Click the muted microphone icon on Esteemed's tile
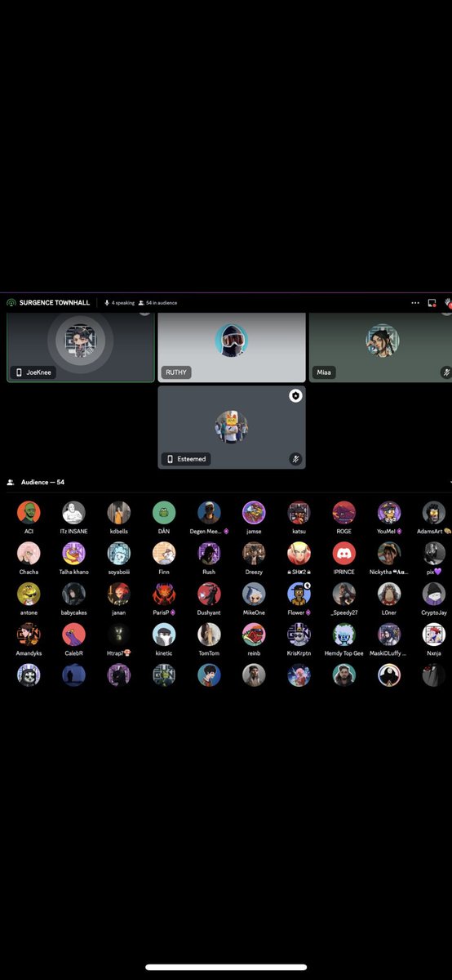The height and width of the screenshot is (980, 452). [x=295, y=459]
